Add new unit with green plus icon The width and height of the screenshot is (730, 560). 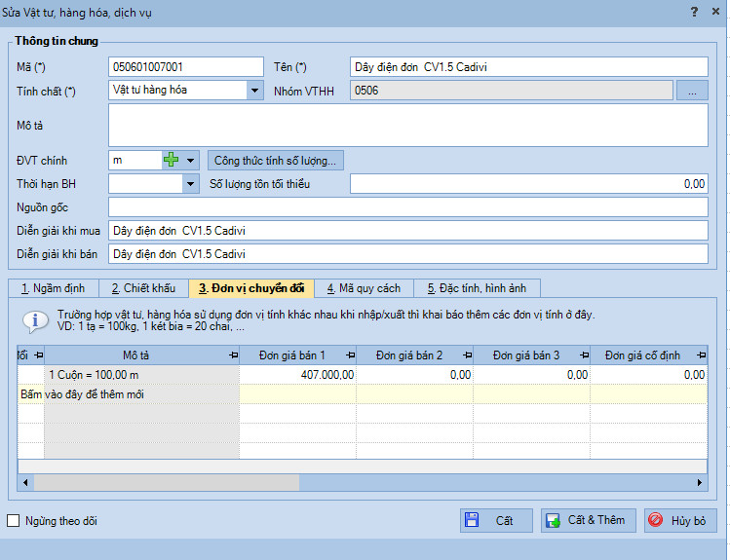(x=171, y=160)
